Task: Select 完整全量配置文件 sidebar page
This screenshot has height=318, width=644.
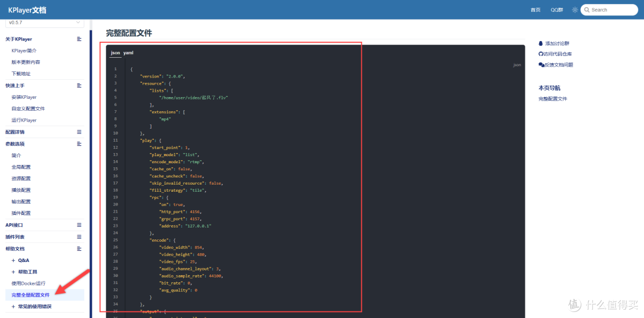Action: click(30, 295)
